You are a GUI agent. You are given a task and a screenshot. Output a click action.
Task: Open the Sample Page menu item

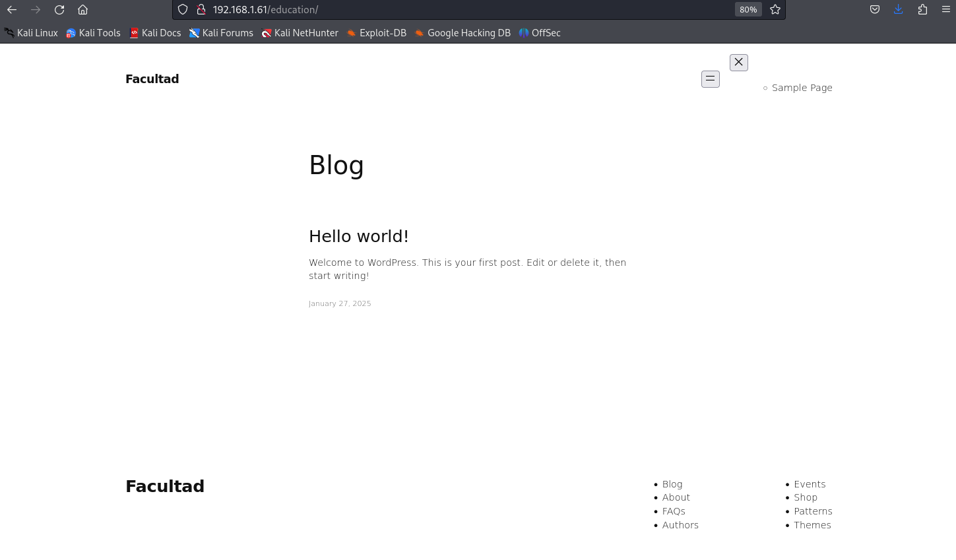click(802, 88)
